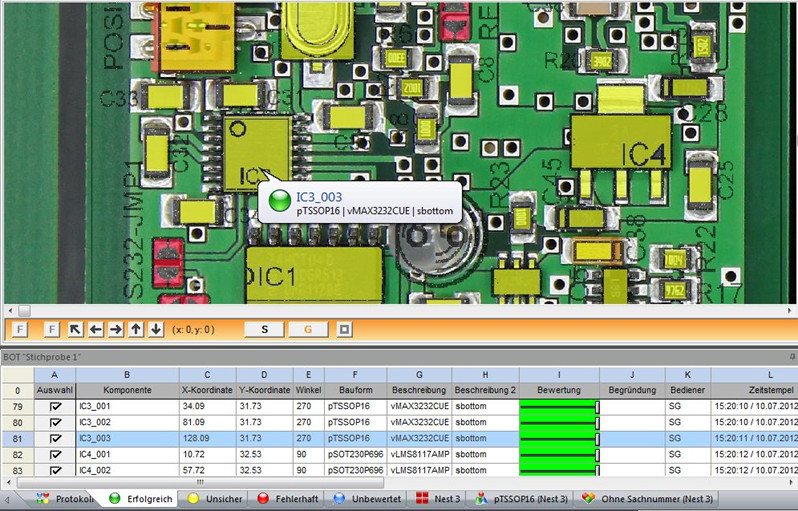
Task: Click X-Koordinate cell with 10.72
Action: [207, 455]
